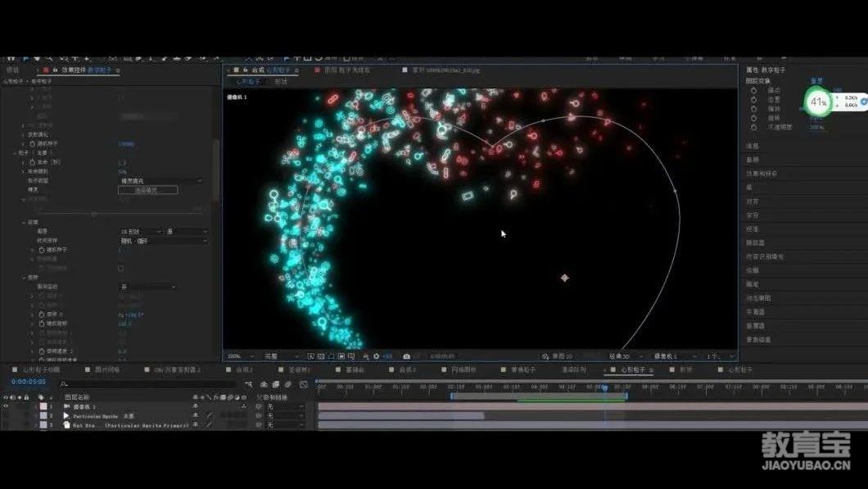Viewport: 868px width, 489px height.
Task: Open 心形粒子动画 timeline tab
Action: pyautogui.click(x=41, y=369)
